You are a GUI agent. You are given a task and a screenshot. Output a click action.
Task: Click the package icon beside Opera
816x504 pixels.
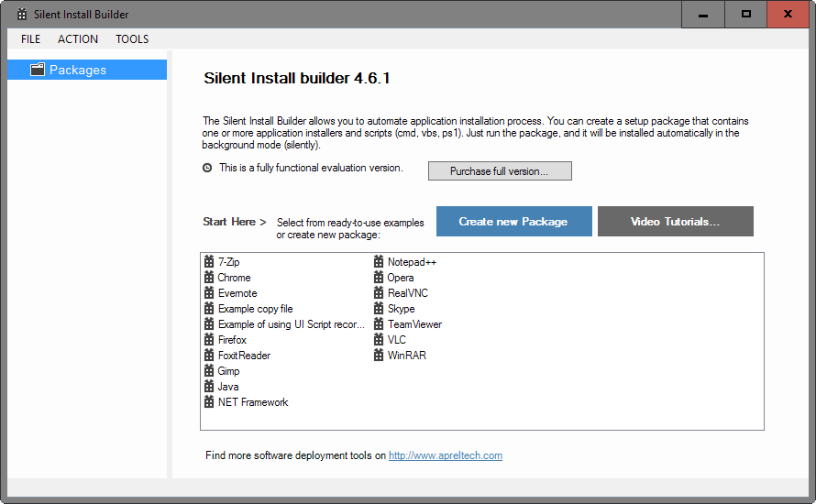tap(379, 278)
